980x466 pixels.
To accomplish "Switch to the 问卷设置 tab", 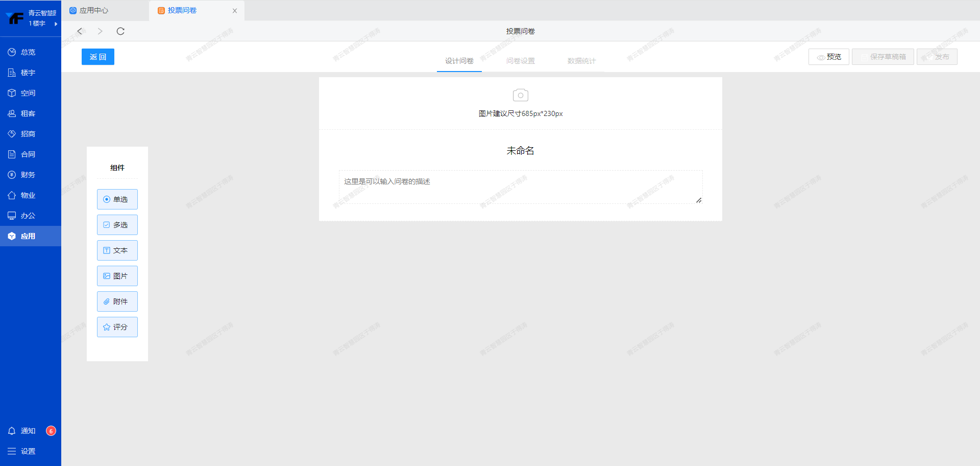I will tap(520, 61).
